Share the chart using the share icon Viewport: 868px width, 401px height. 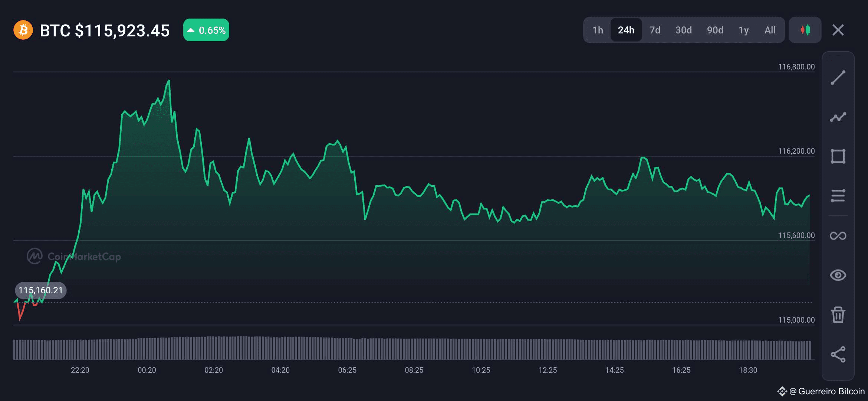[x=838, y=355]
